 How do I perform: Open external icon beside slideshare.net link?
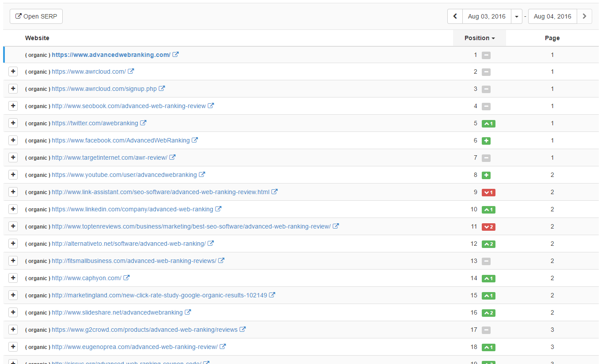[188, 312]
